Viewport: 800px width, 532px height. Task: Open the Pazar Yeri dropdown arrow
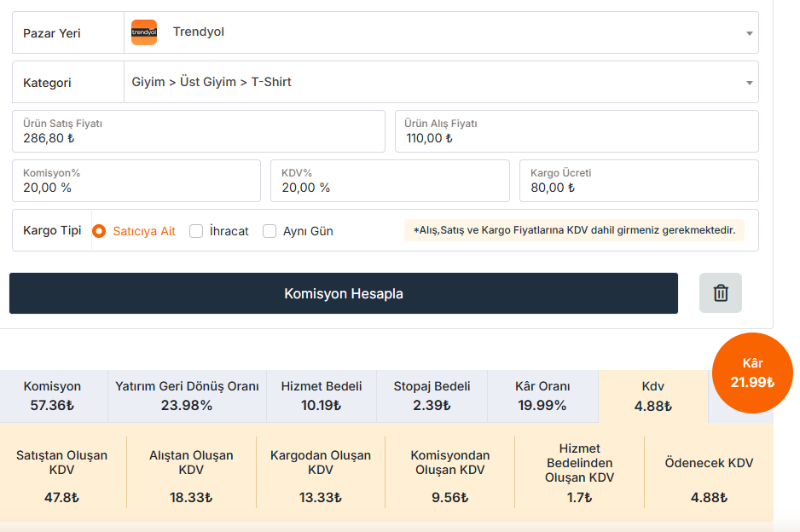point(749,33)
